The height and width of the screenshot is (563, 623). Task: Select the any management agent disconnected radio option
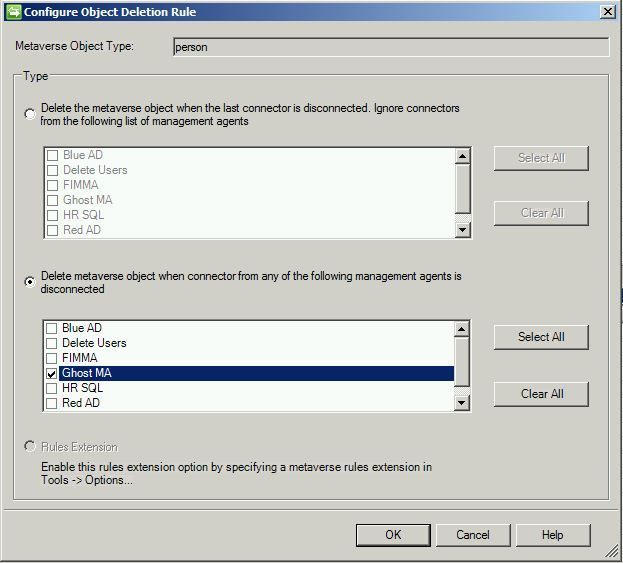[30, 282]
